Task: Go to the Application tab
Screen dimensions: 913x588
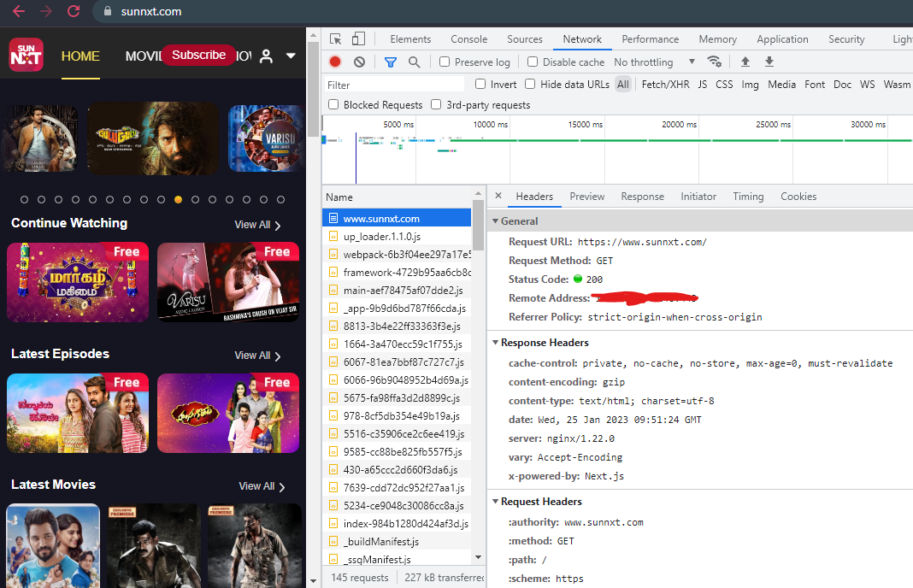Action: [x=782, y=39]
